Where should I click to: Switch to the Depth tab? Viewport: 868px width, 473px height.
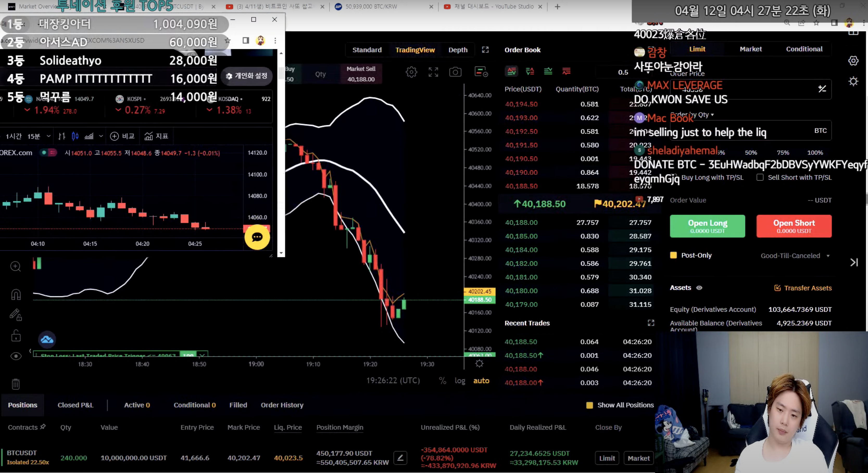pos(458,49)
